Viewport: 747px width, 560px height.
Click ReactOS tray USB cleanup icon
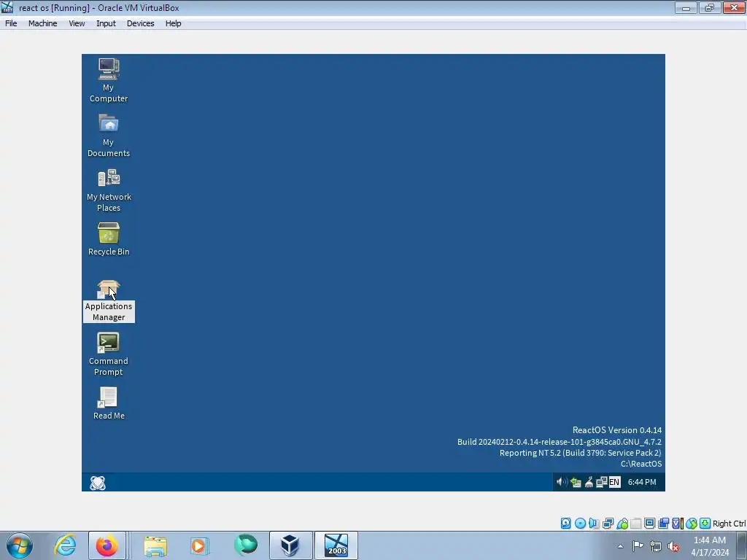[589, 482]
